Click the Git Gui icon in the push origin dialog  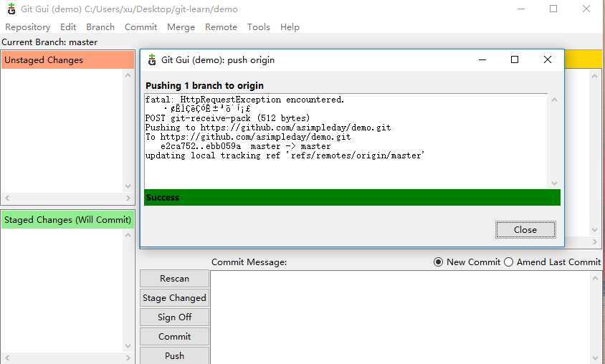pos(152,59)
